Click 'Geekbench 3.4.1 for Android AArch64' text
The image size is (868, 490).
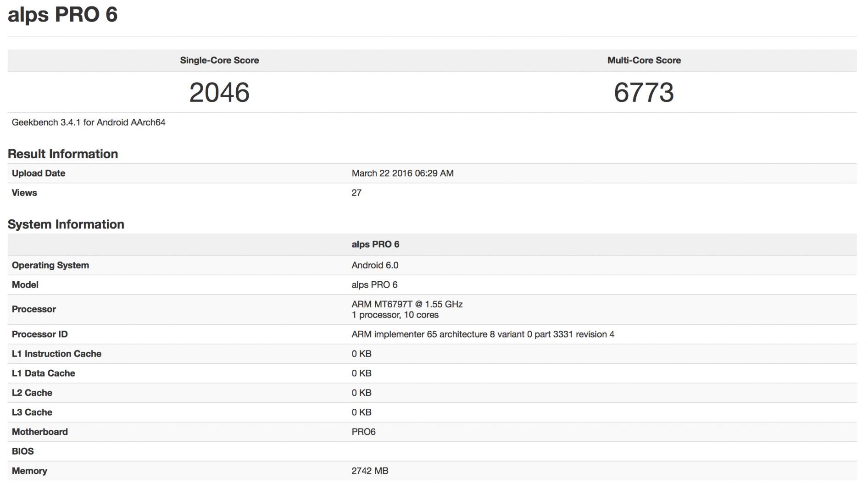point(89,122)
